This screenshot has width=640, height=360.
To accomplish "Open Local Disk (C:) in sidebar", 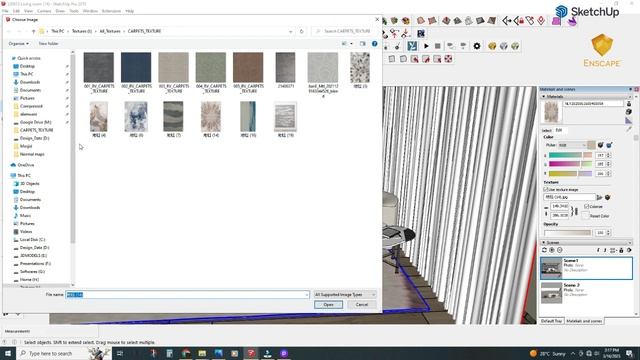I will pos(32,240).
